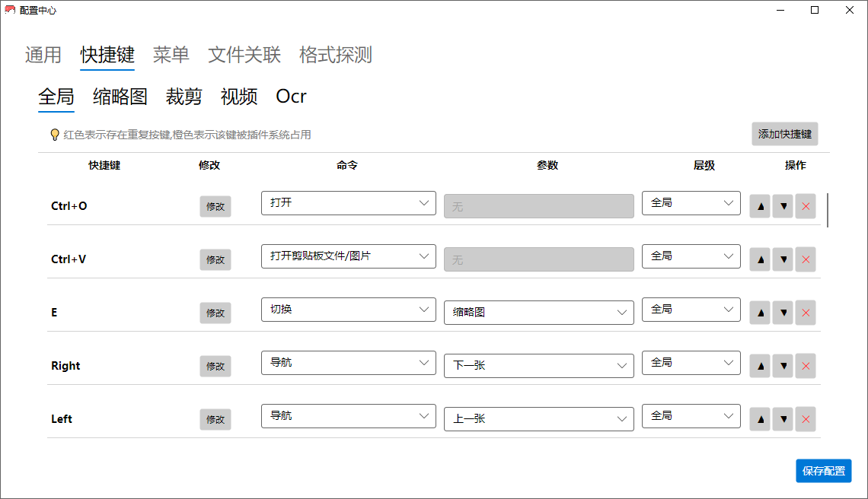Open the 缩略图 parameter dropdown

(538, 313)
